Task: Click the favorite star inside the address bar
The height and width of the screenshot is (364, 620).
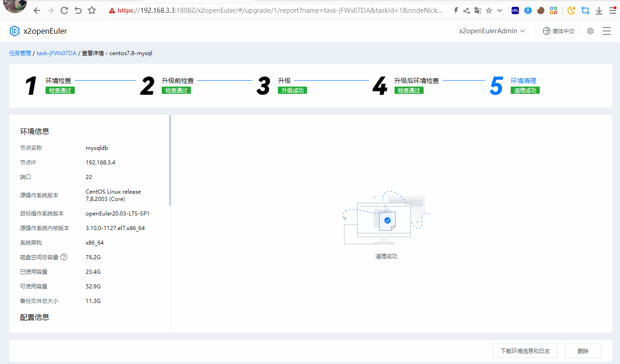Action: tap(489, 10)
